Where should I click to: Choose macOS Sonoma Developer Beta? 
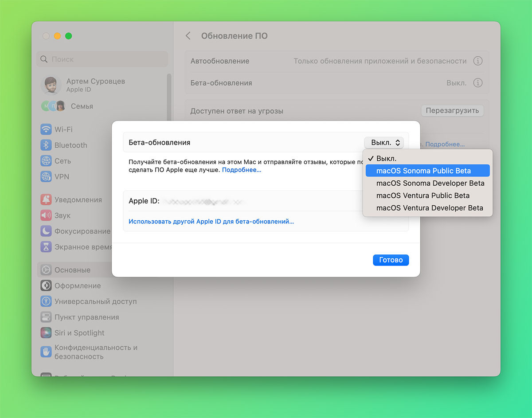[427, 183]
